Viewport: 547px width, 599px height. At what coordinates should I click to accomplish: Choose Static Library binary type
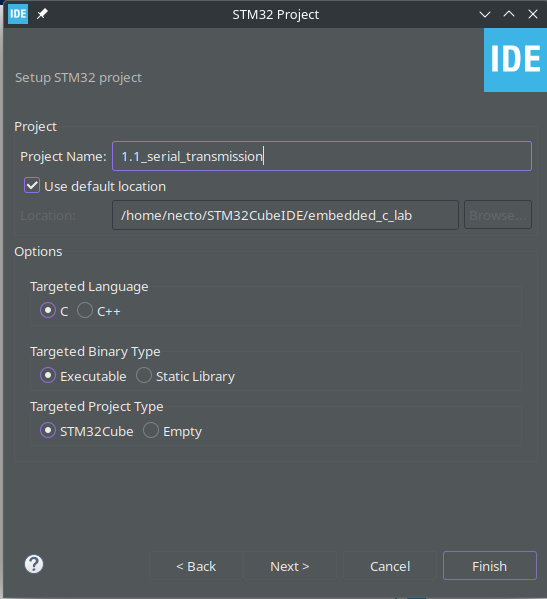click(144, 375)
